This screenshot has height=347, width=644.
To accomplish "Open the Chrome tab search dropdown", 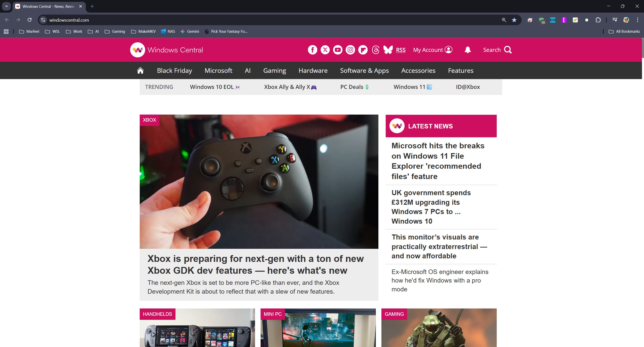I will pos(6,6).
